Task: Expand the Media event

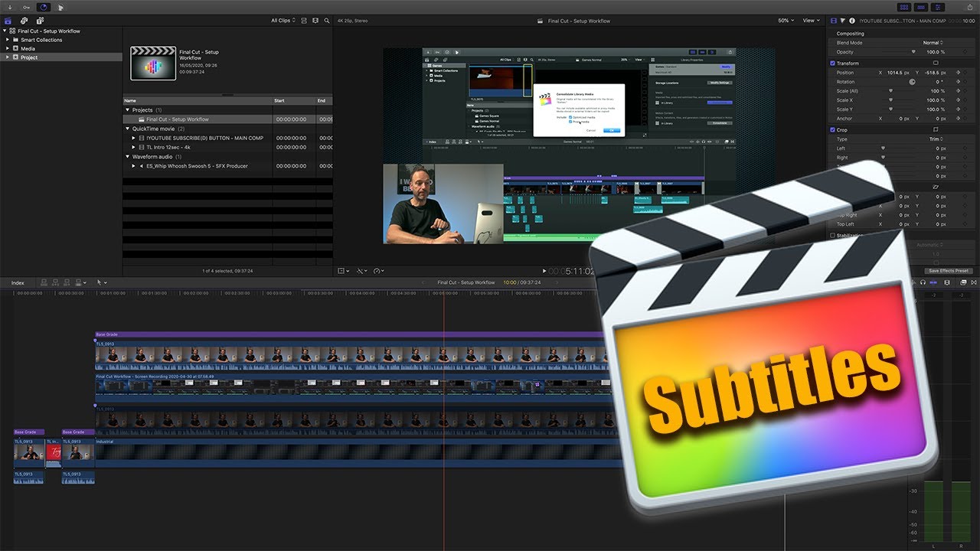Action: click(x=7, y=48)
